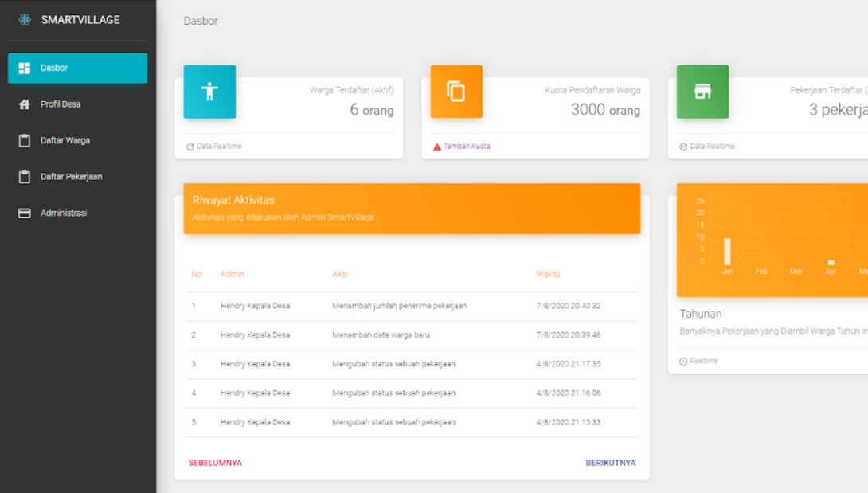Click the Riwayat Aktivitas orange header
868x493 pixels.
[412, 209]
